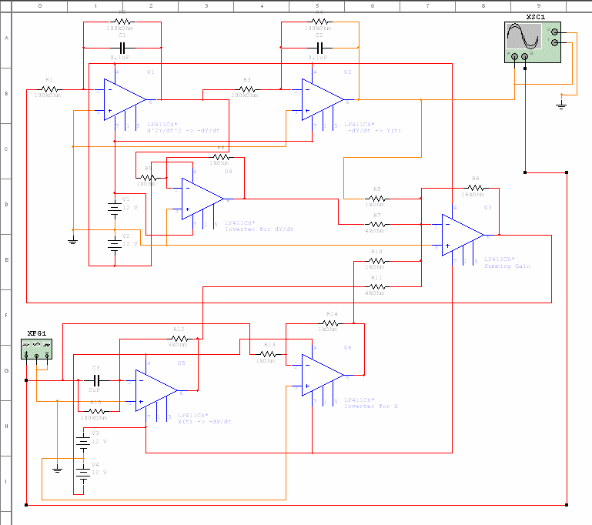The image size is (592, 525).
Task: Select the 'Inverter for X' op-amp
Action: (x=323, y=375)
